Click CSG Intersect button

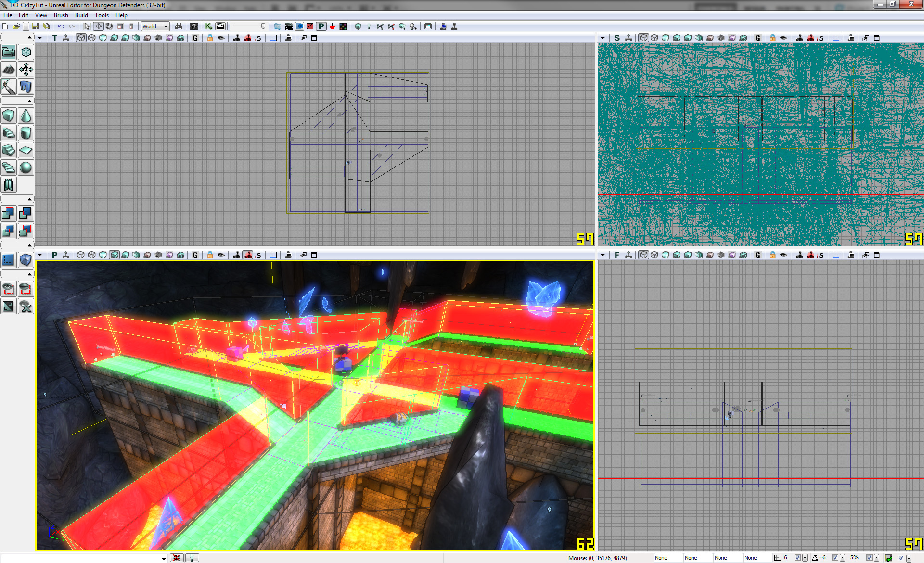point(9,231)
